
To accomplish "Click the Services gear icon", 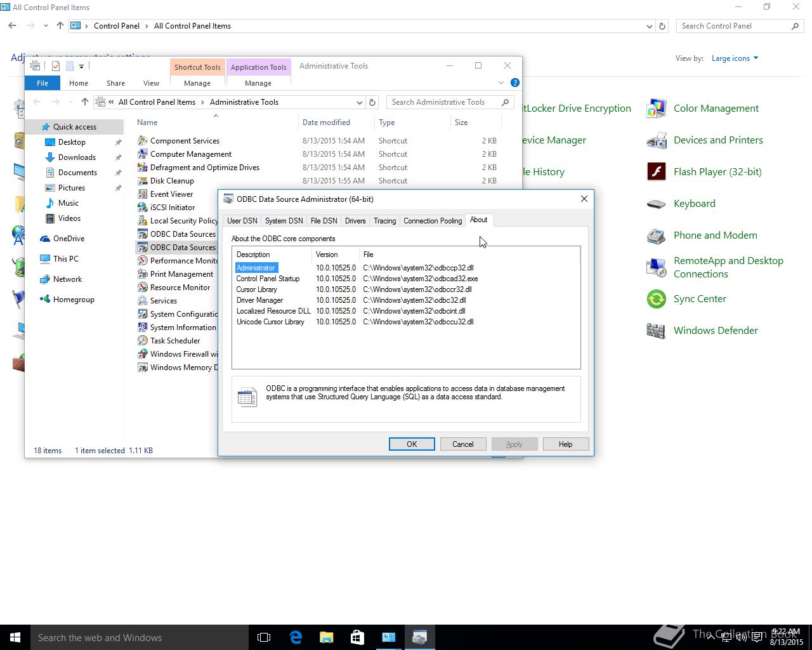I will pyautogui.click(x=143, y=301).
